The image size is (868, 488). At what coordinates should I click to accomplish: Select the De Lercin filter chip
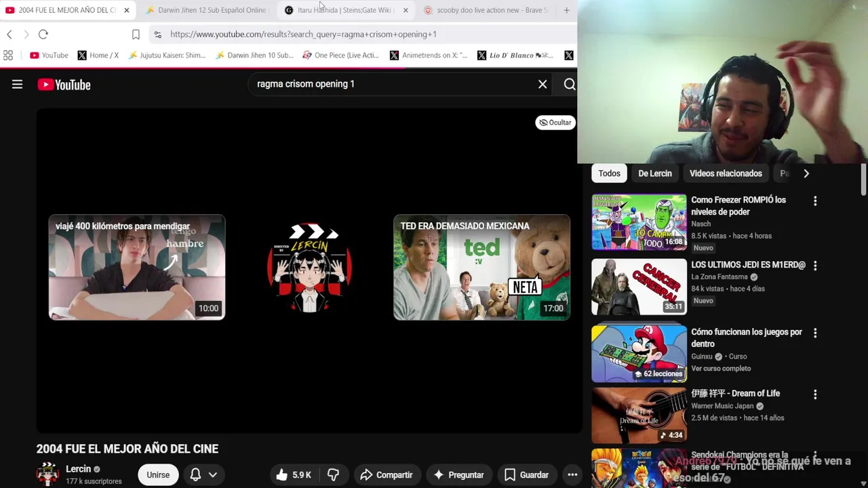tap(655, 174)
